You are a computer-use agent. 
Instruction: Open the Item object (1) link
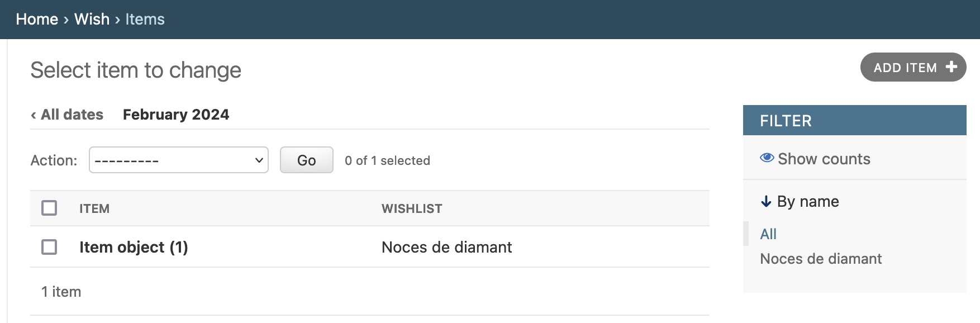pos(134,247)
